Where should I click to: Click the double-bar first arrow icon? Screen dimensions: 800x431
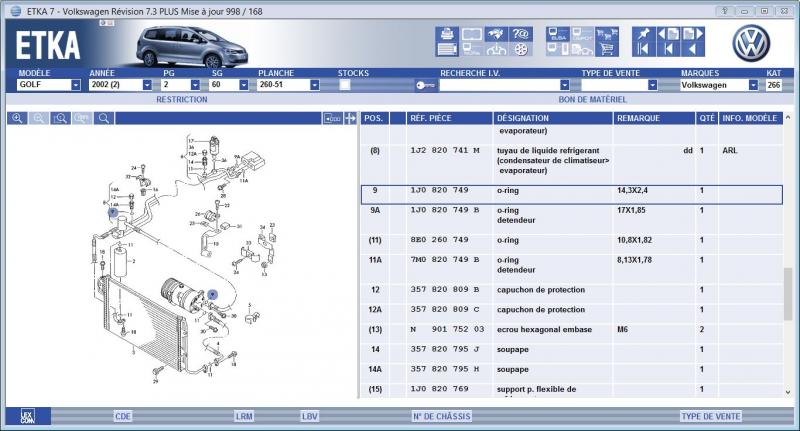click(643, 49)
